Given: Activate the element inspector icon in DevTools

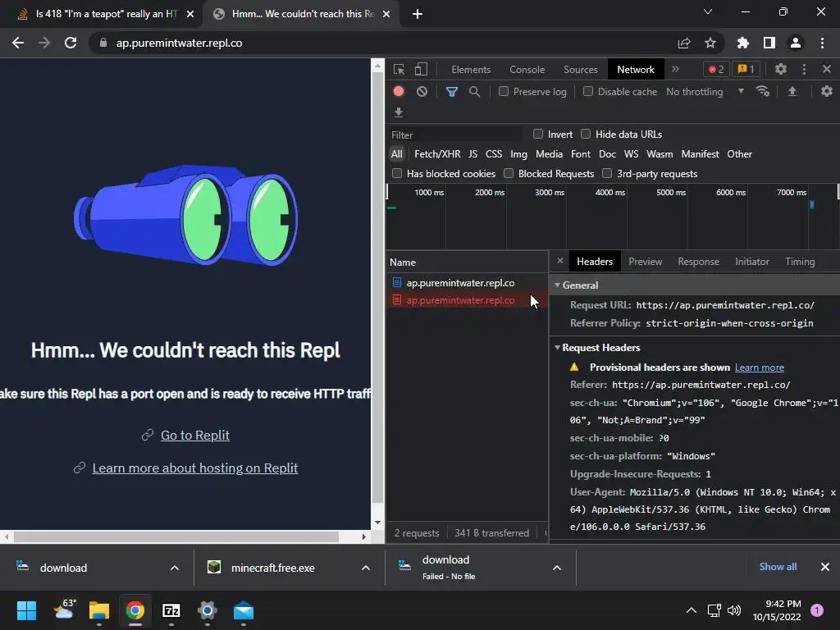Looking at the screenshot, I should click(x=399, y=69).
